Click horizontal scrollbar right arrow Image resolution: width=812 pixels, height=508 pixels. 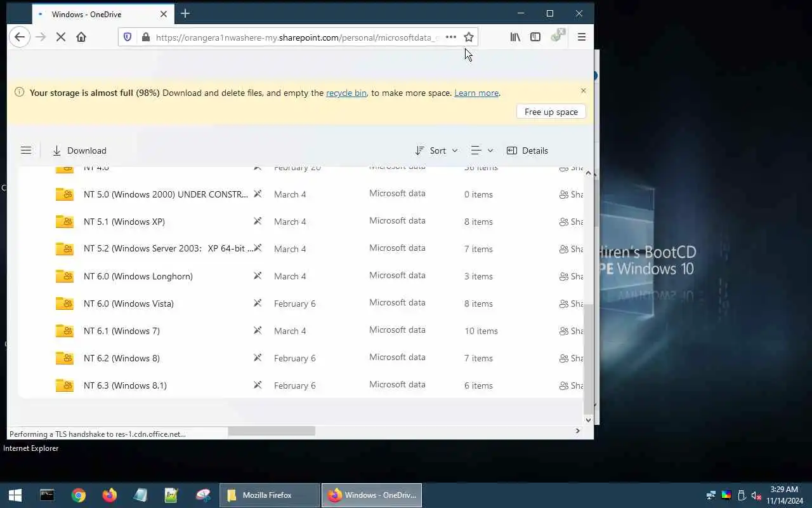(577, 431)
